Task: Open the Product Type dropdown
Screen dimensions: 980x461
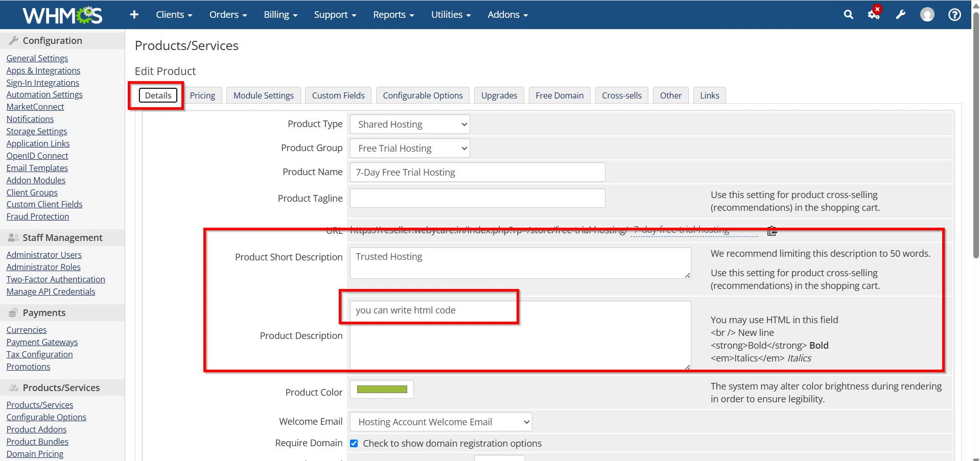Action: tap(410, 124)
